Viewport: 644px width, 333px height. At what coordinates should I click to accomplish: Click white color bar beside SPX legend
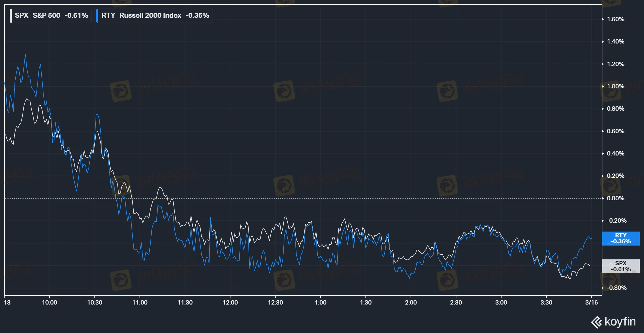(x=11, y=16)
